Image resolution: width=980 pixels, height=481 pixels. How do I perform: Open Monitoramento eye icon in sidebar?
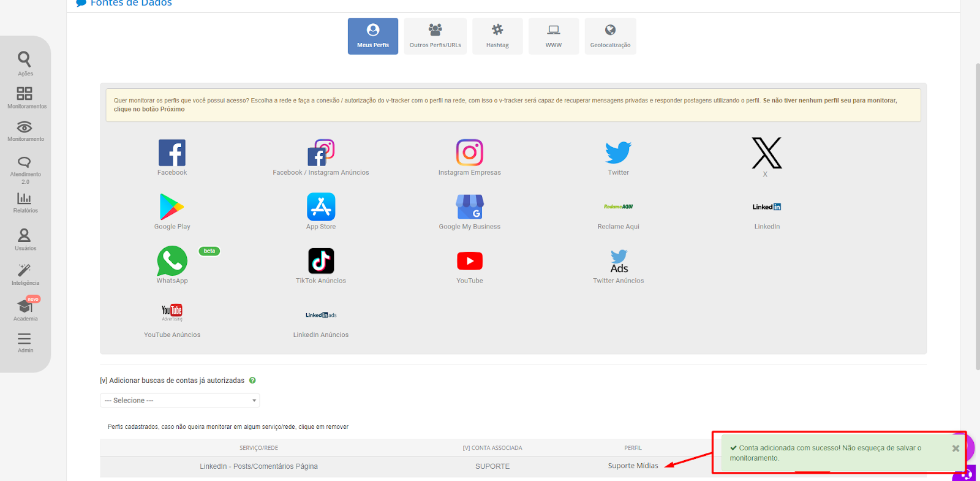point(24,127)
